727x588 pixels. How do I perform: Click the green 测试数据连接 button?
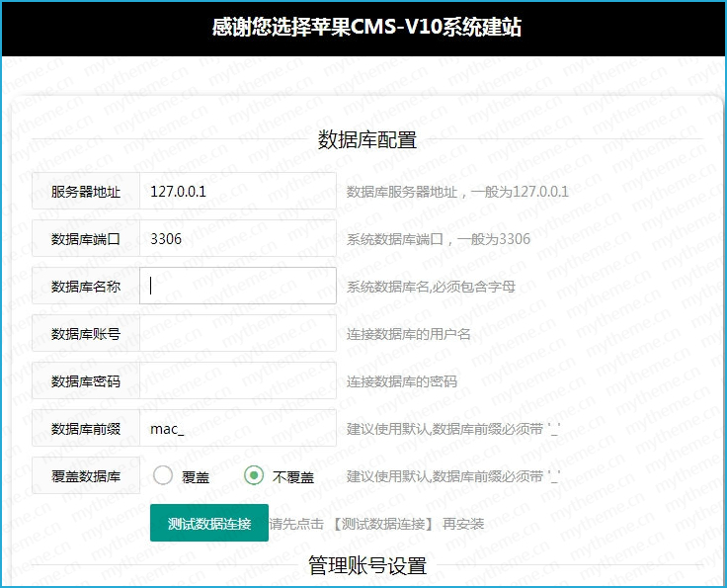209,523
